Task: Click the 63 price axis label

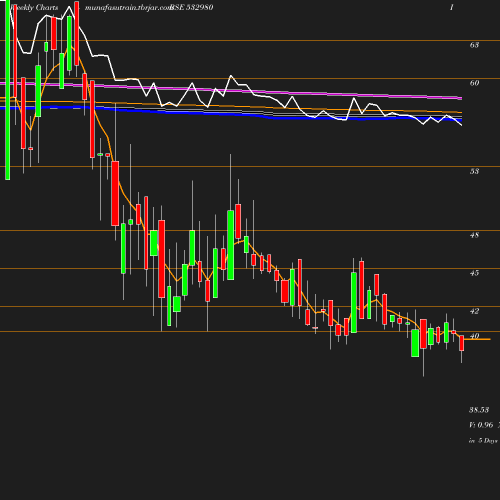Action: tap(474, 45)
